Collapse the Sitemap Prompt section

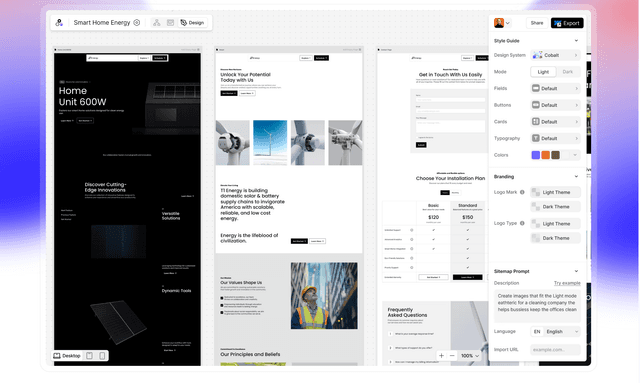point(576,271)
